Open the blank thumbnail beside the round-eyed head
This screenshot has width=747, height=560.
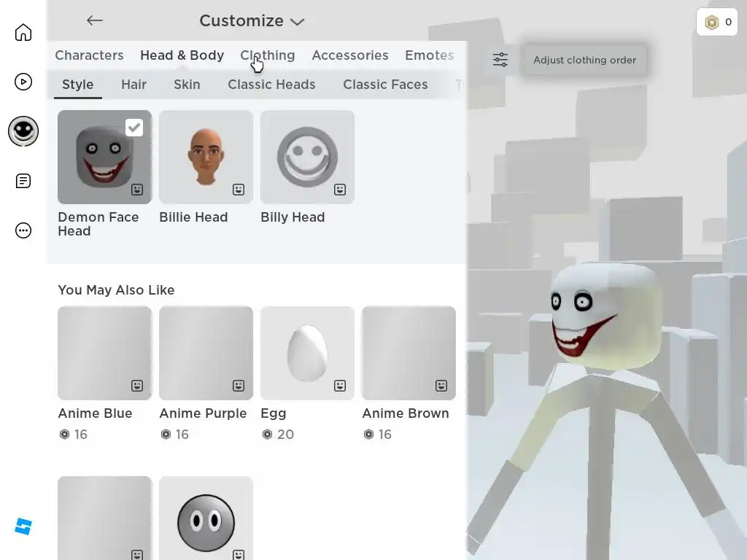[105, 518]
